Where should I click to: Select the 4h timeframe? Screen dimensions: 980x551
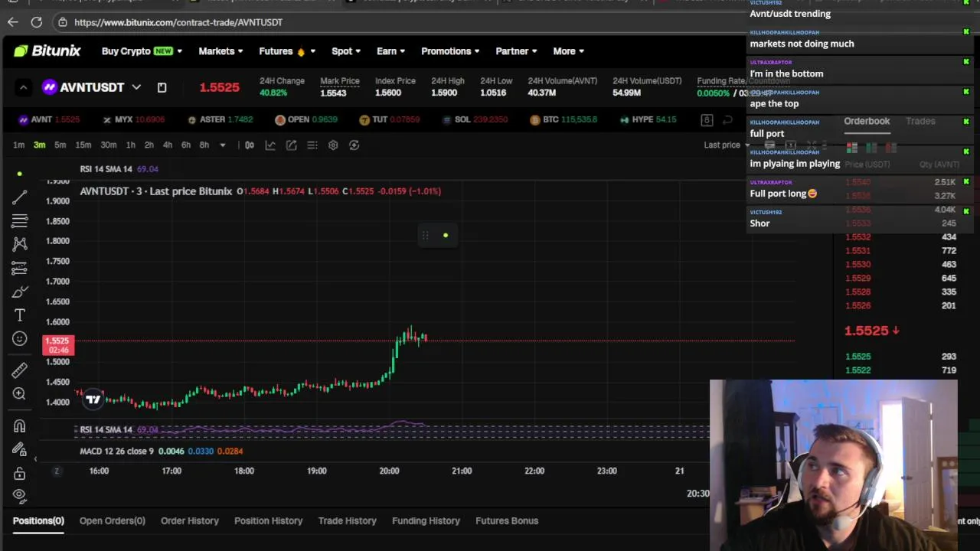(168, 145)
